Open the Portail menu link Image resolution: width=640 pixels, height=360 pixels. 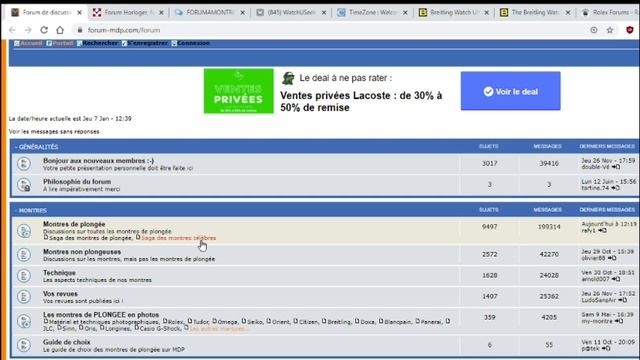click(60, 43)
